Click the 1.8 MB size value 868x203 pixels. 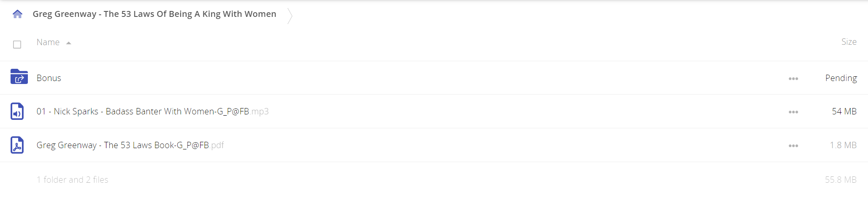click(x=843, y=145)
